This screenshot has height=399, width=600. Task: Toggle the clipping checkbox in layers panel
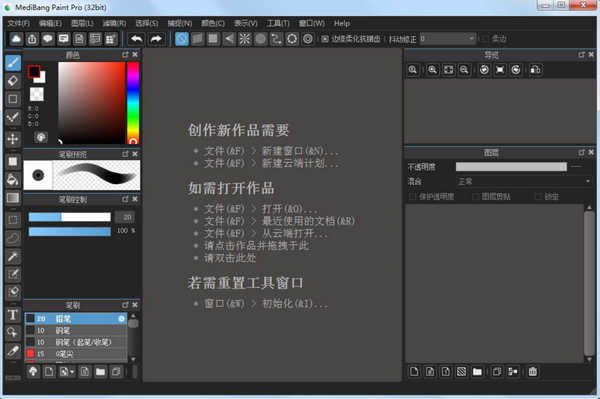(x=475, y=197)
